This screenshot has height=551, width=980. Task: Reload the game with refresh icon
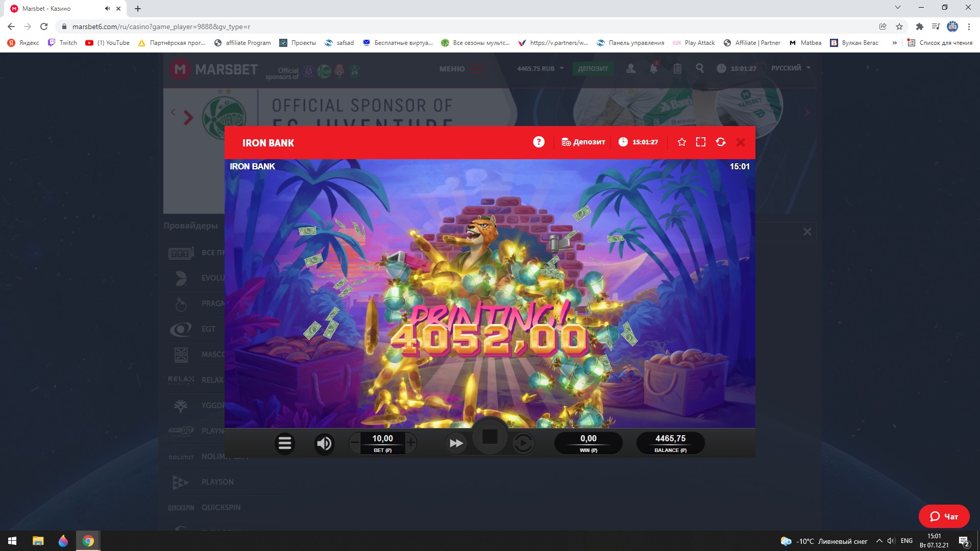[x=721, y=142]
